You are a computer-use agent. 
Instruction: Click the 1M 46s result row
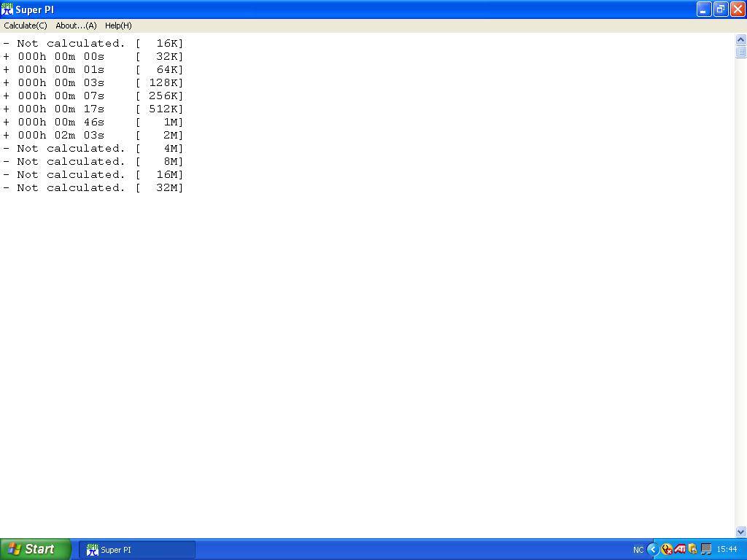pyautogui.click(x=93, y=122)
